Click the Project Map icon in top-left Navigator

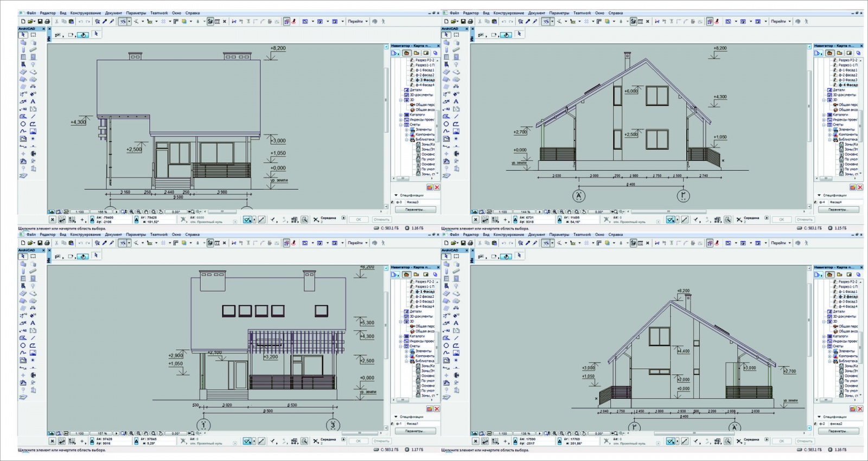click(406, 53)
